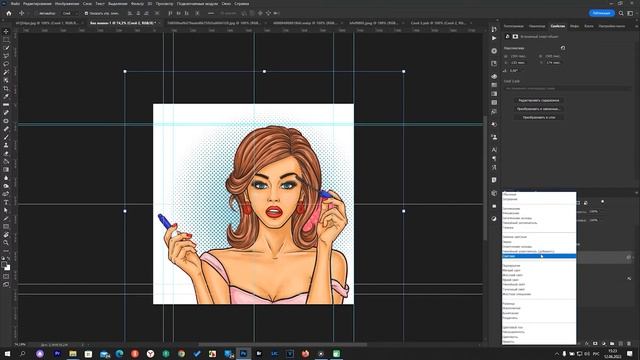The image size is (640, 360).
Task: Open the Фильтр menu
Action: click(x=137, y=4)
